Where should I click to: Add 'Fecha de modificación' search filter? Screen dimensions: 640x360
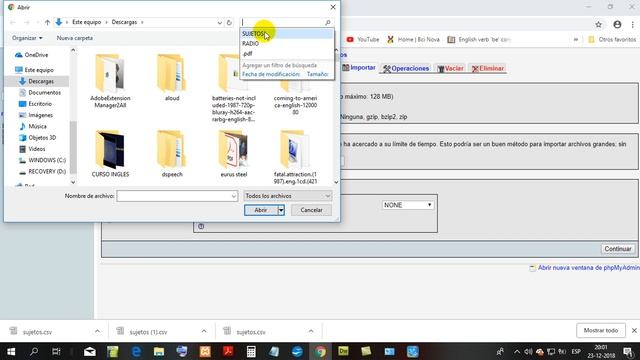[x=271, y=74]
